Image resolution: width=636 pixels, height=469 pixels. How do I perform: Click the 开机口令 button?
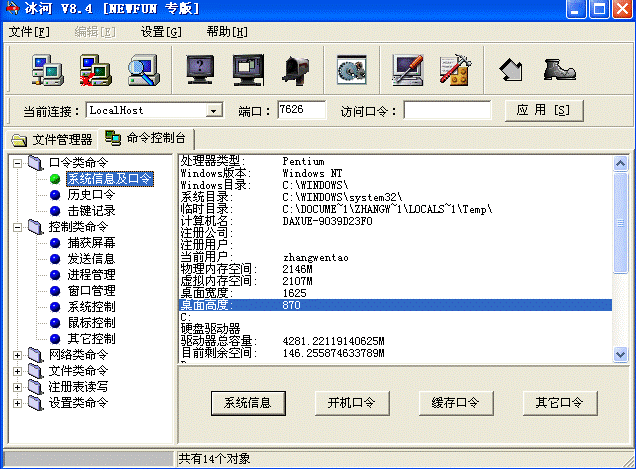click(x=352, y=403)
